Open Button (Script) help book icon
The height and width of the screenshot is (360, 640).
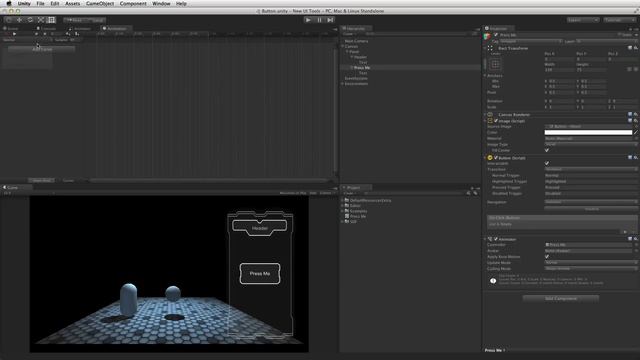[x=630, y=158]
